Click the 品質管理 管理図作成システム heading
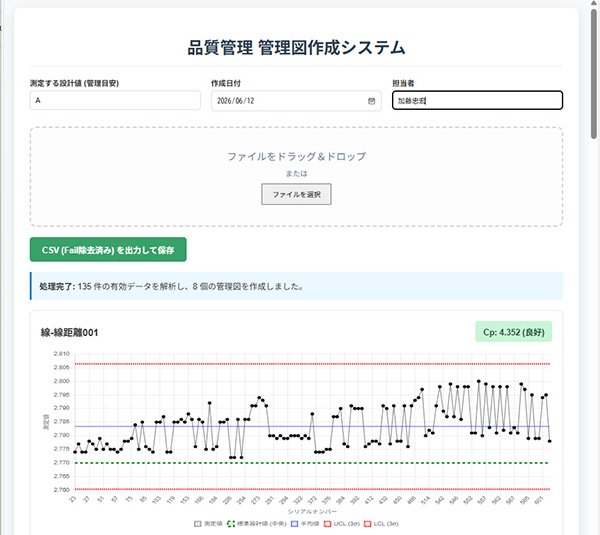 pos(296,48)
